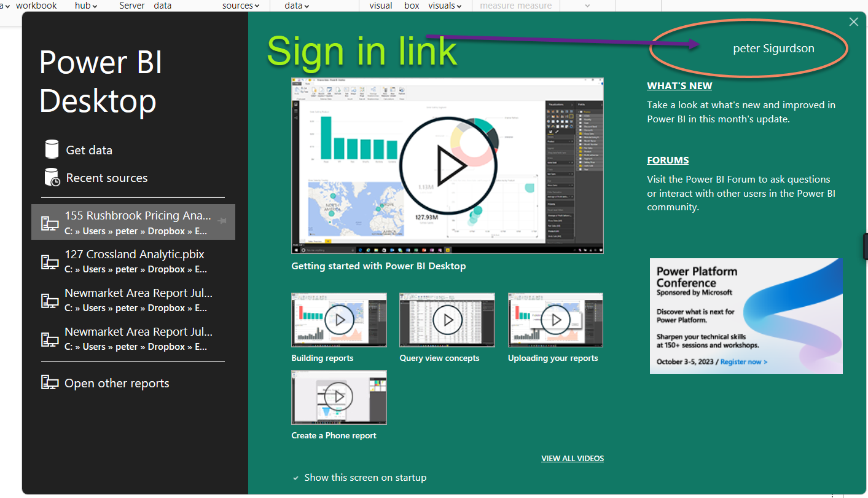868x498 pixels.
Task: Open the Building reports video thumbnail
Action: tap(339, 320)
